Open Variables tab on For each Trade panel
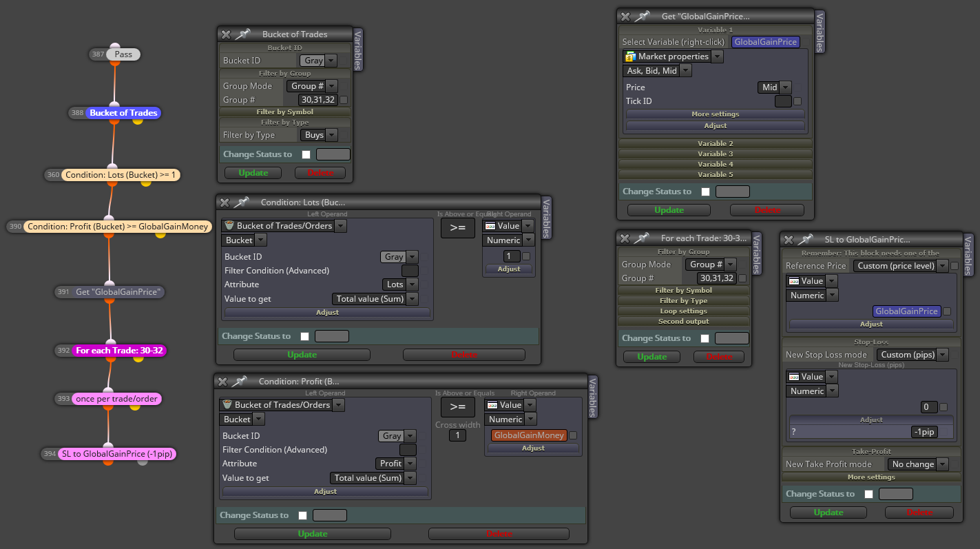This screenshot has height=549, width=980. (756, 253)
